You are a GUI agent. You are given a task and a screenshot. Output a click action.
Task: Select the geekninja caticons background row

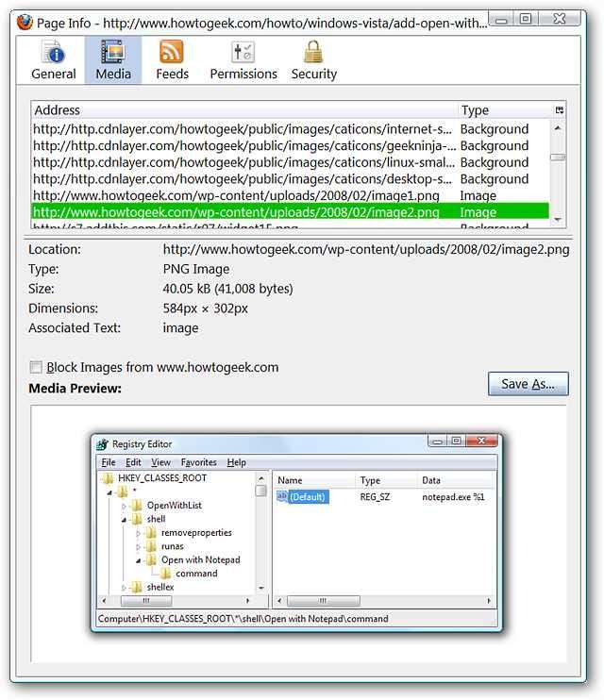pos(291,145)
